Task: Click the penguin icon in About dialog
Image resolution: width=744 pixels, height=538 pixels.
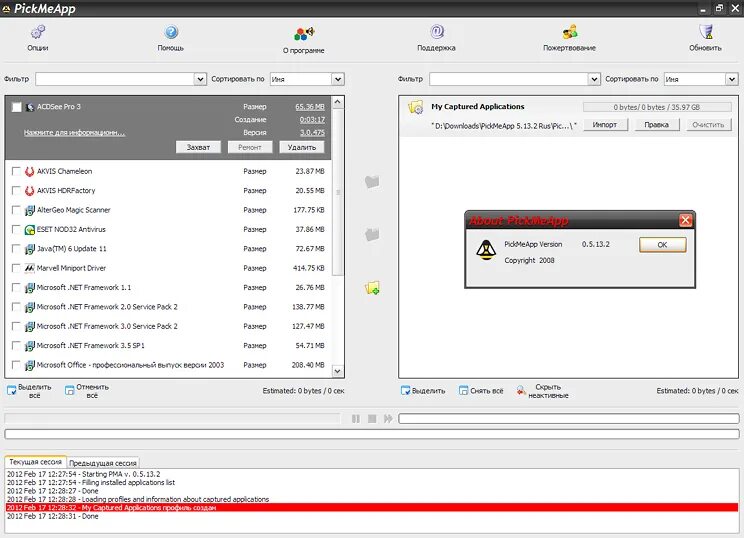Action: [x=486, y=250]
